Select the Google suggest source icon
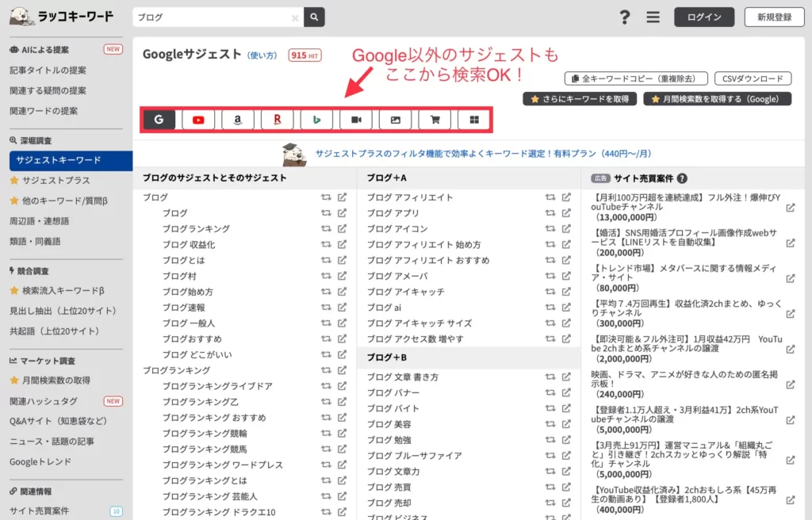Viewport: 812px width, 520px height. click(x=159, y=120)
